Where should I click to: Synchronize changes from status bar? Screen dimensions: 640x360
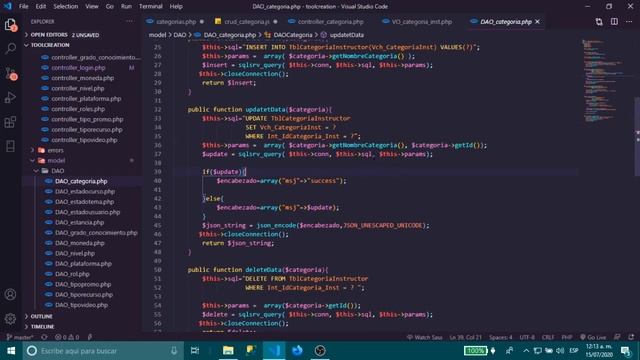pos(44,337)
